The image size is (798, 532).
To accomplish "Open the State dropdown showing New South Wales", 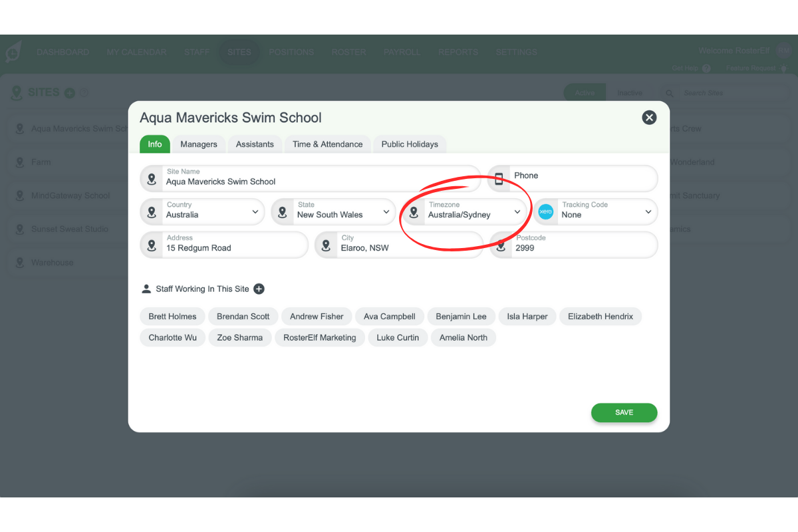I will tap(386, 211).
